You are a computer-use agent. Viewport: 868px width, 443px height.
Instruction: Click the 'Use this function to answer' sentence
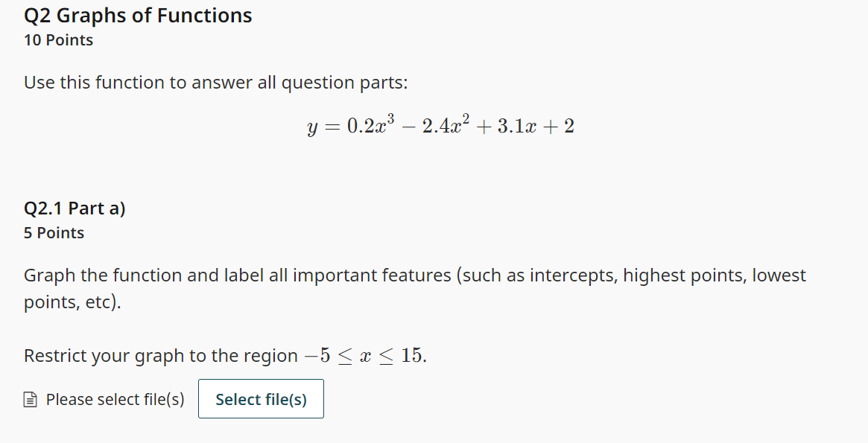point(216,83)
